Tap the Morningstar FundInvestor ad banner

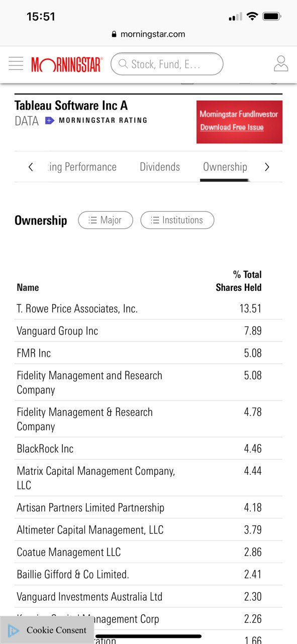[239, 122]
